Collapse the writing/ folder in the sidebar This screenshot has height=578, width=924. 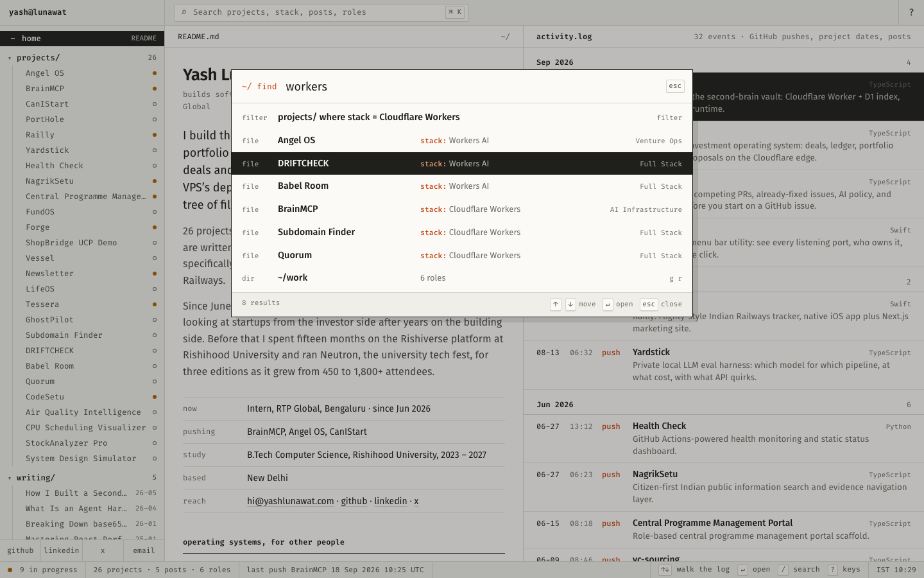(82, 478)
